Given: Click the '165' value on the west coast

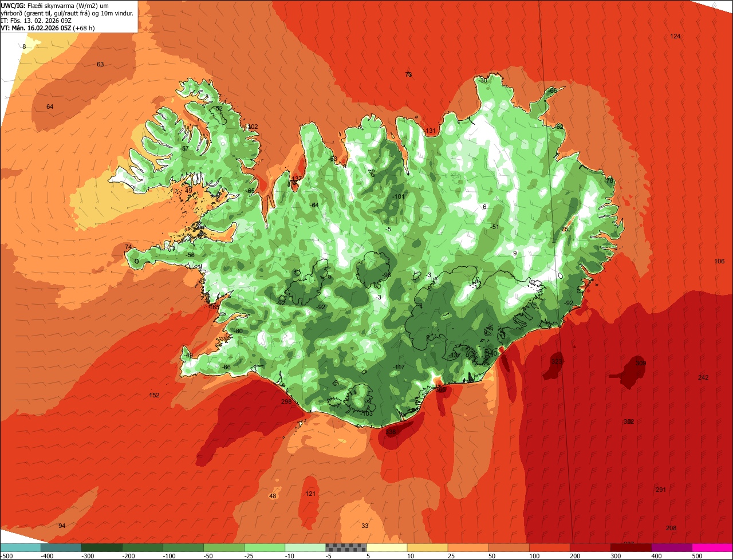Looking at the screenshot, I should pos(214,307).
